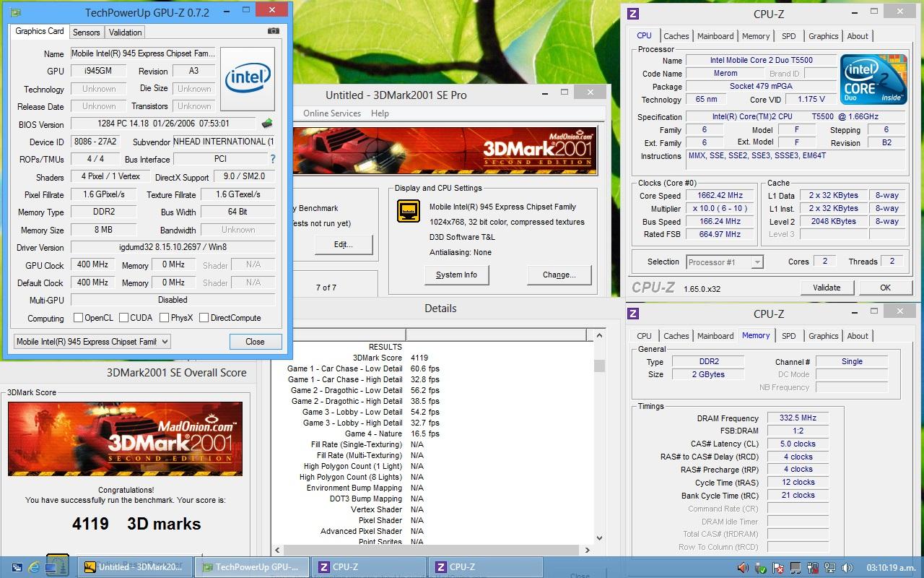924x578 pixels.
Task: Activate the first CPU-Z taskbar button
Action: [369, 567]
